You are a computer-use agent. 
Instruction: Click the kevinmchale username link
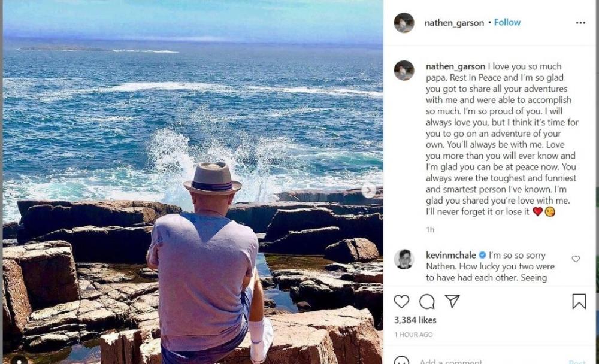(451, 255)
